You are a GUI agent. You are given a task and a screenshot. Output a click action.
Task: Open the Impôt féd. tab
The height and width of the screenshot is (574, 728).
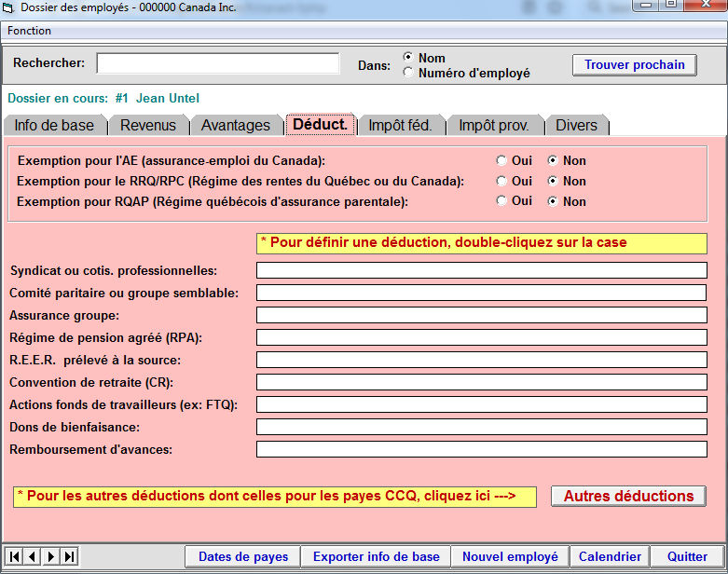(400, 125)
